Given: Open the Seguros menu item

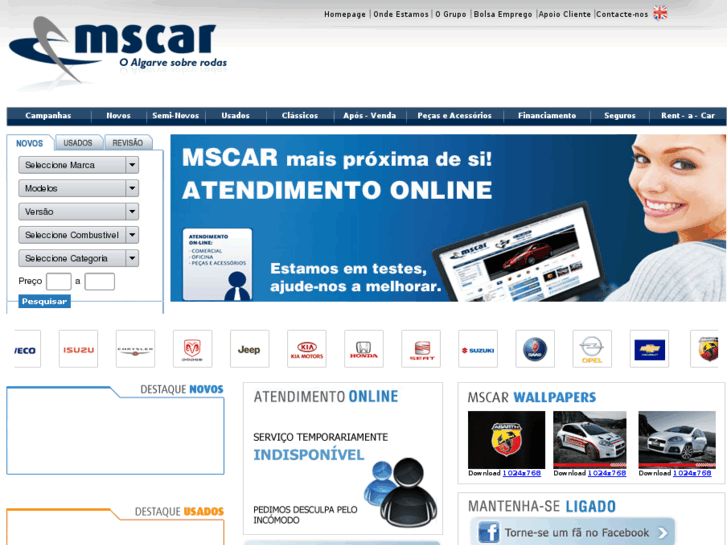Looking at the screenshot, I should pyautogui.click(x=620, y=115).
